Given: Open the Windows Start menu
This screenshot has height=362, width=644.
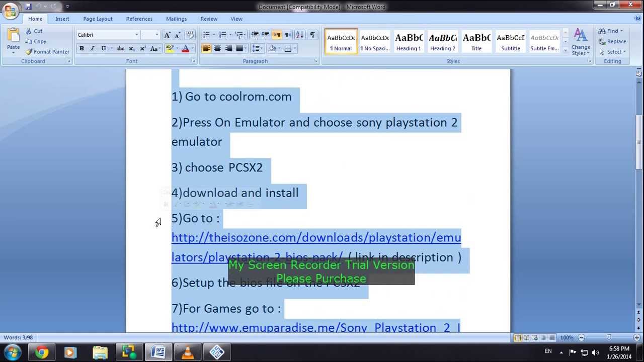Looking at the screenshot, I should (x=13, y=352).
